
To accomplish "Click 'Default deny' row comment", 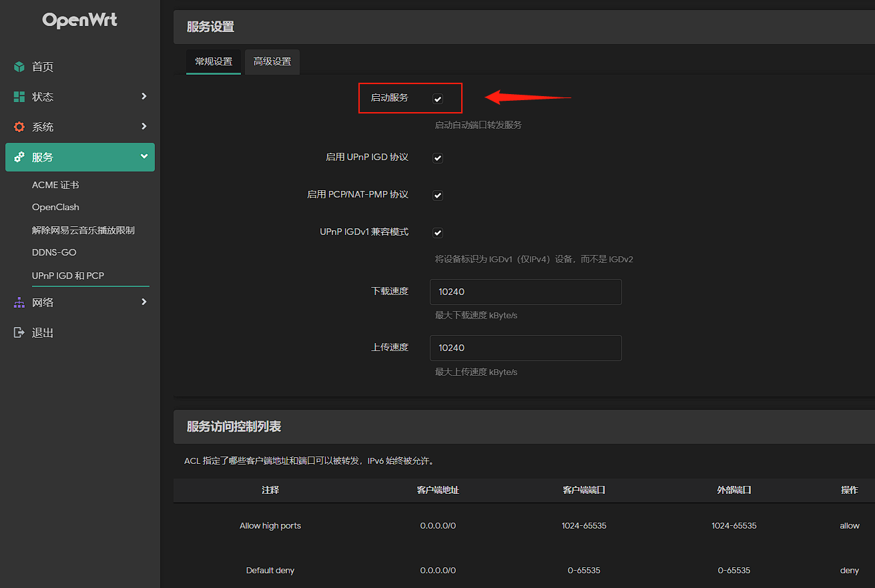I will pyautogui.click(x=270, y=571).
